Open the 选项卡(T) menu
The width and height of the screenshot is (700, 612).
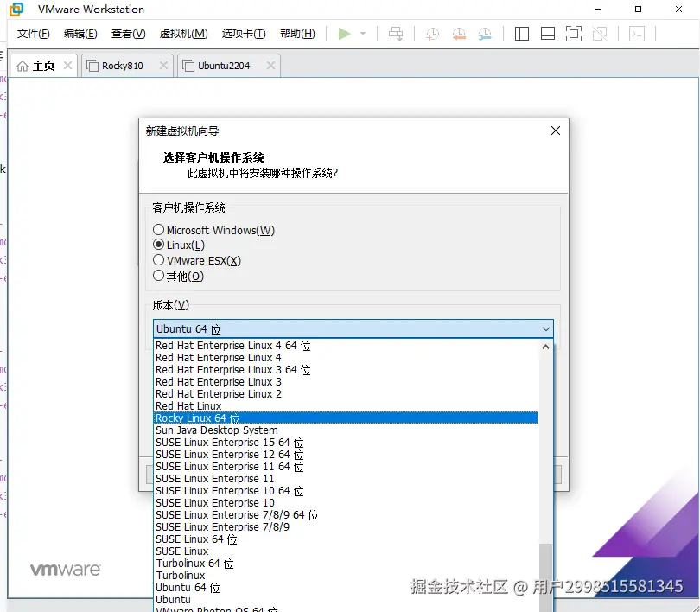click(244, 34)
